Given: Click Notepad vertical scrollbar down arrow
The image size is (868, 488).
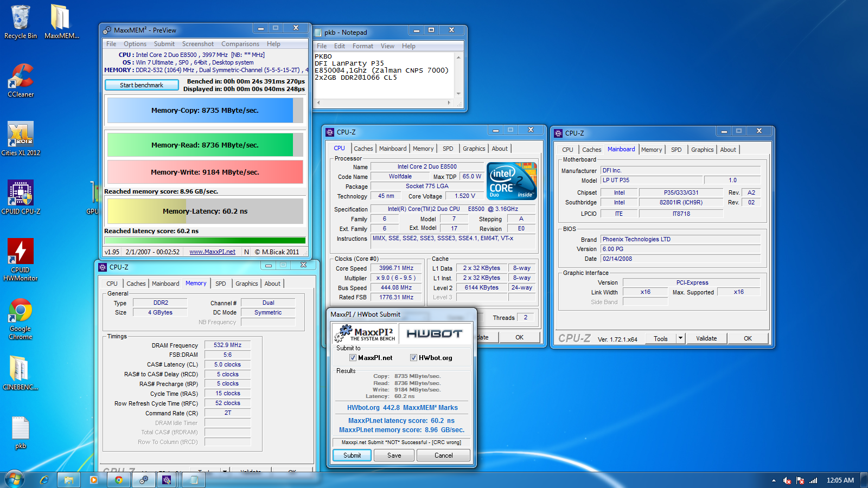Looking at the screenshot, I should (x=458, y=94).
